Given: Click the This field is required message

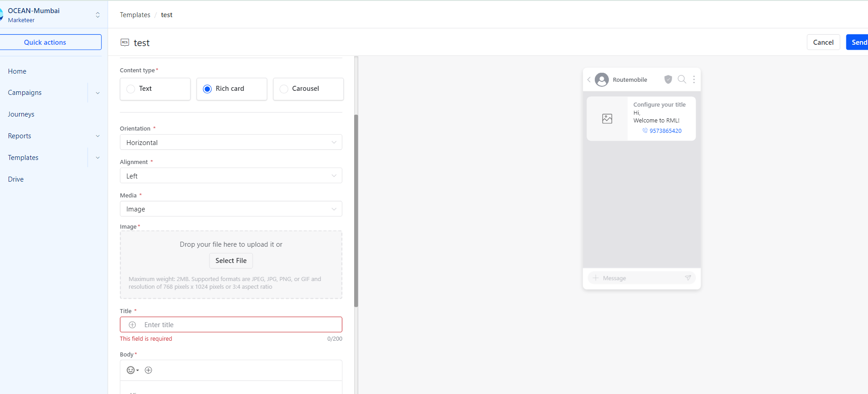Looking at the screenshot, I should point(146,338).
